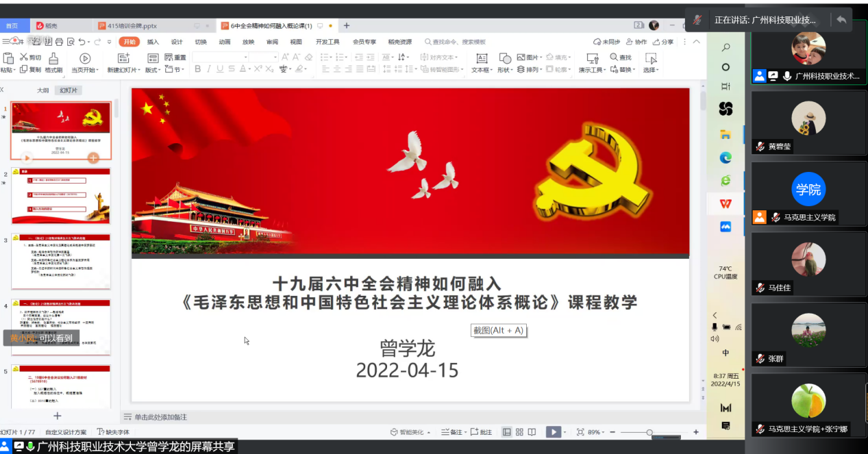Click the File Explorer folder icon in taskbar
868x454 pixels.
click(726, 134)
